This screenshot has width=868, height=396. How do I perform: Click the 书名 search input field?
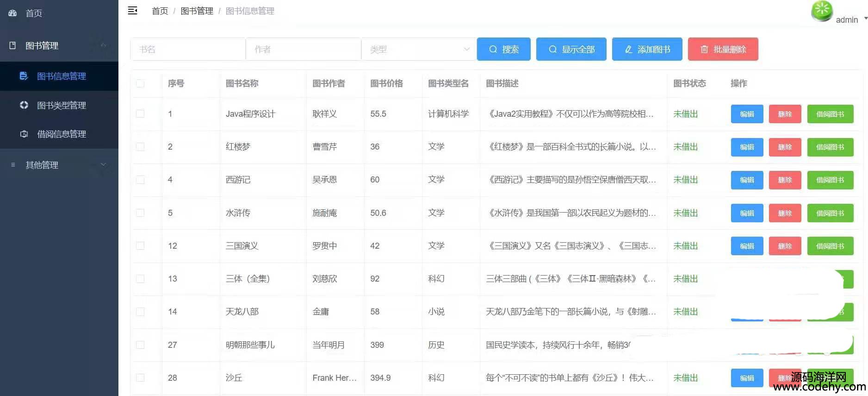pyautogui.click(x=188, y=49)
